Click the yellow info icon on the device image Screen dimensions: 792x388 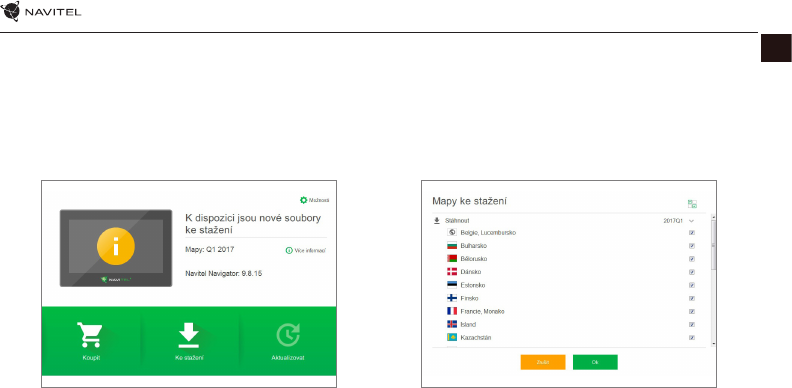coord(116,246)
